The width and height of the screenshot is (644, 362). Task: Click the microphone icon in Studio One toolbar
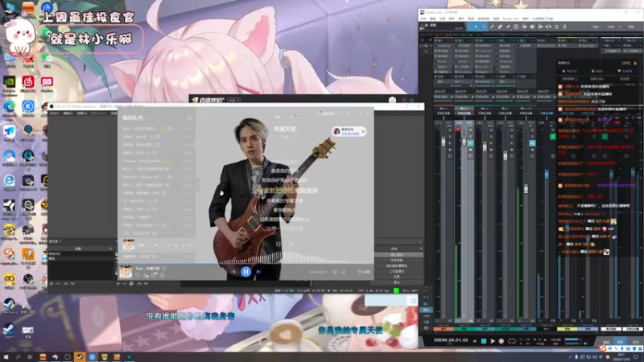pos(565,27)
